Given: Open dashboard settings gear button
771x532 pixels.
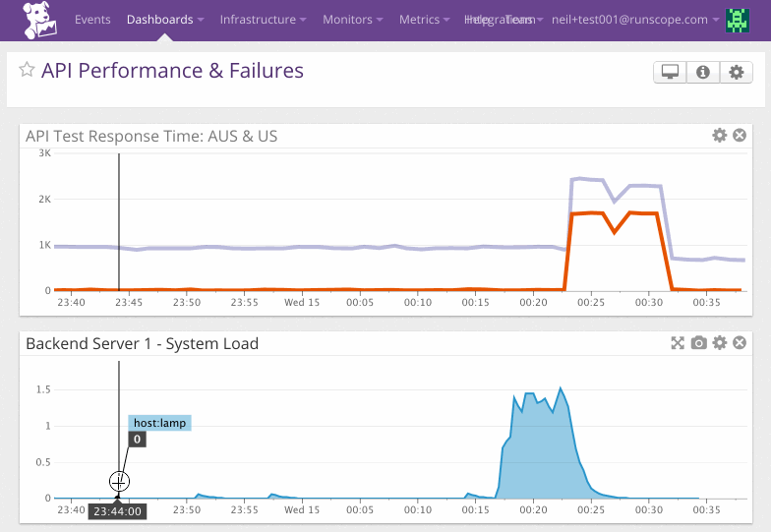Looking at the screenshot, I should [x=735, y=72].
